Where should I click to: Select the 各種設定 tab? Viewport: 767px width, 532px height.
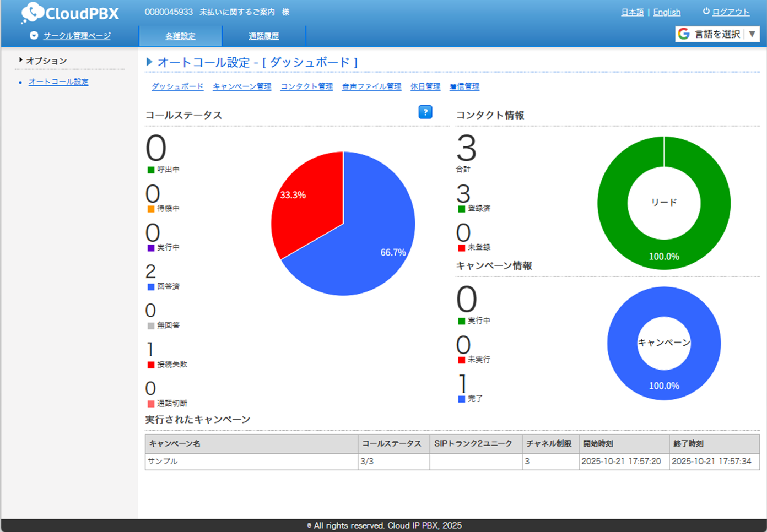(180, 35)
